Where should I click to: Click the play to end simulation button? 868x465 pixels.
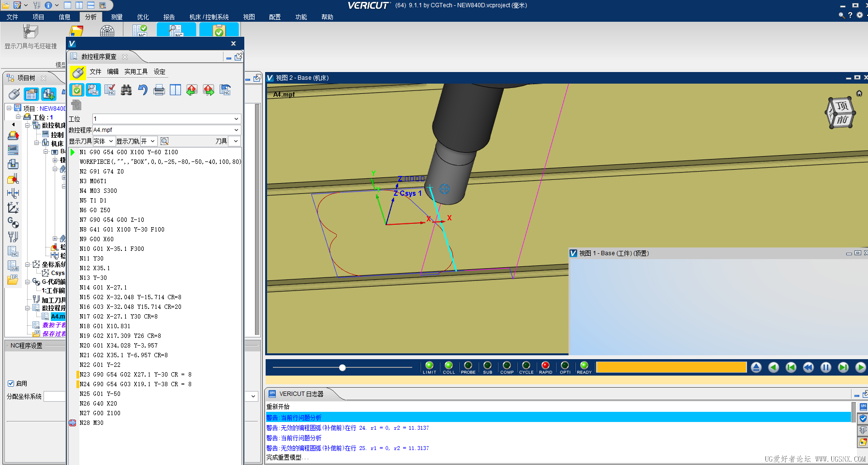(x=860, y=367)
